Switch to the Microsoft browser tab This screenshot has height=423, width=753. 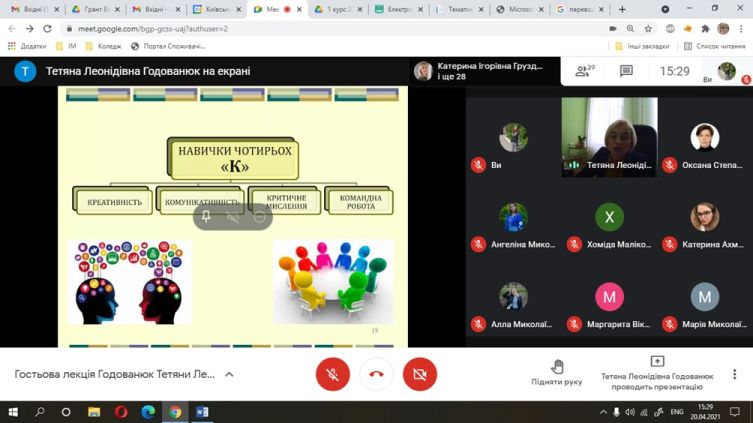[x=520, y=9]
